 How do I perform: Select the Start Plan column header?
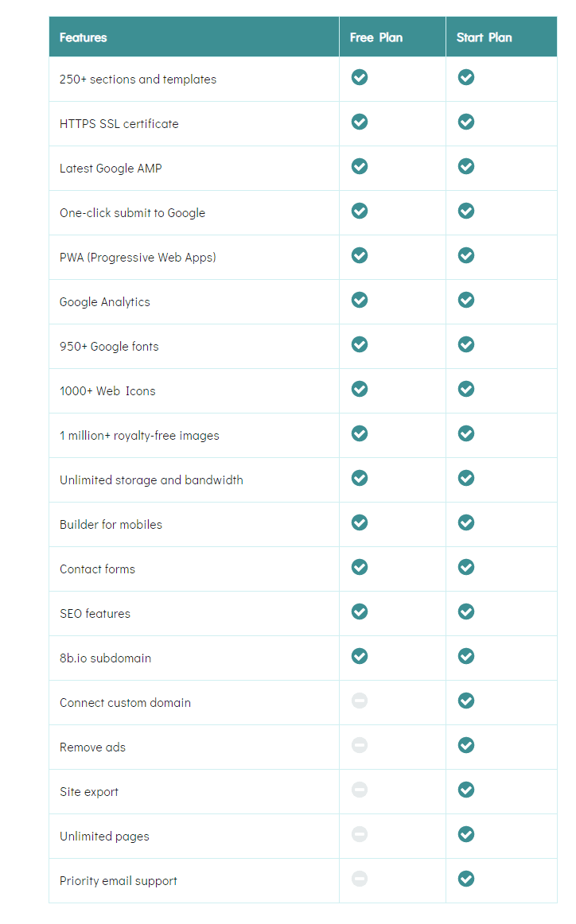click(x=484, y=37)
